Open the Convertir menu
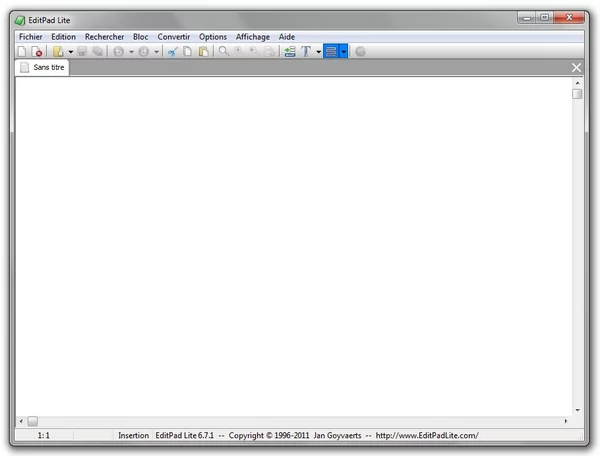The image size is (600, 456). click(x=174, y=37)
